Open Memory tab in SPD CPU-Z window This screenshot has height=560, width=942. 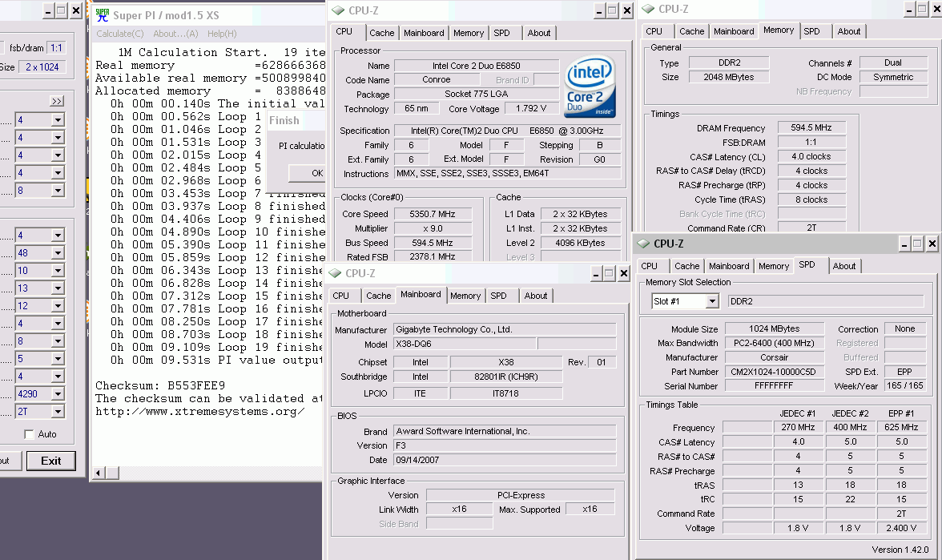774,266
